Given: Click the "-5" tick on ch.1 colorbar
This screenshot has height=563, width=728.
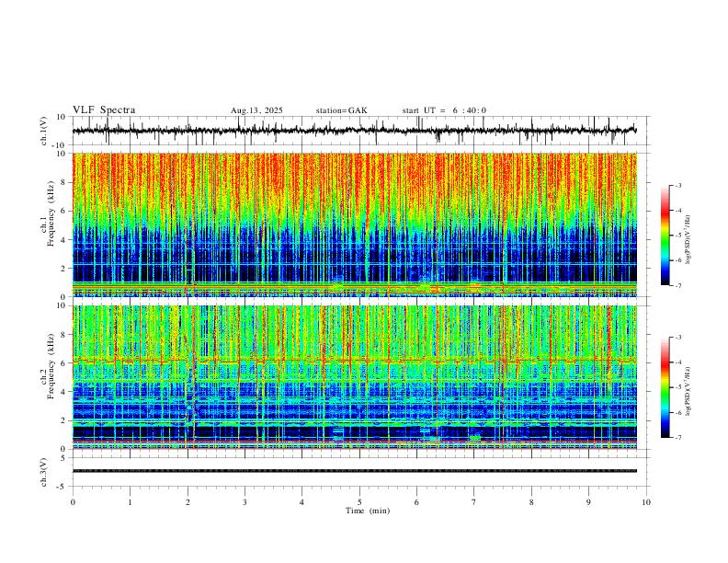Looking at the screenshot, I should coord(678,236).
